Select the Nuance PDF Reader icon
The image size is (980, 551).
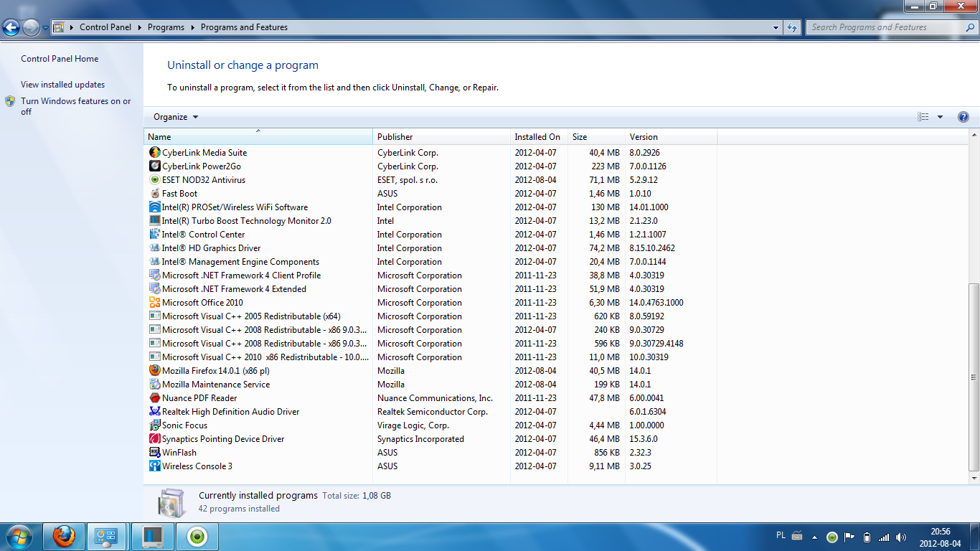tap(154, 398)
